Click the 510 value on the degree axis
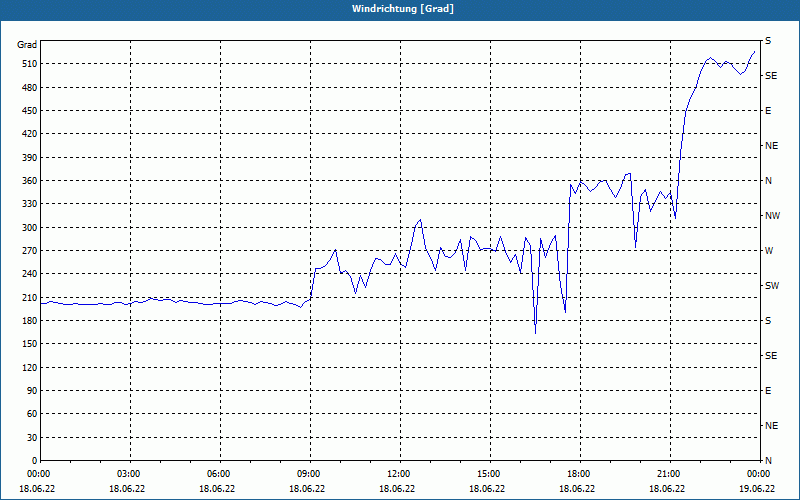Image resolution: width=800 pixels, height=500 pixels. point(29,64)
